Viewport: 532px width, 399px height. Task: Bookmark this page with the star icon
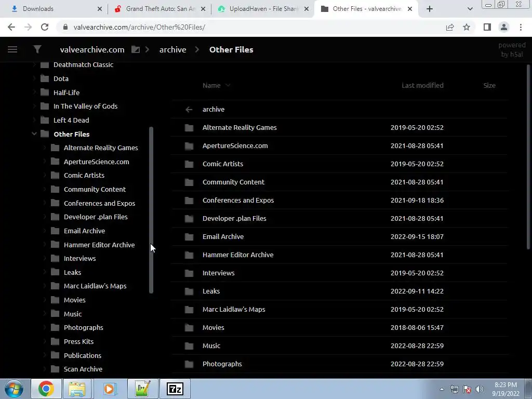click(x=467, y=27)
